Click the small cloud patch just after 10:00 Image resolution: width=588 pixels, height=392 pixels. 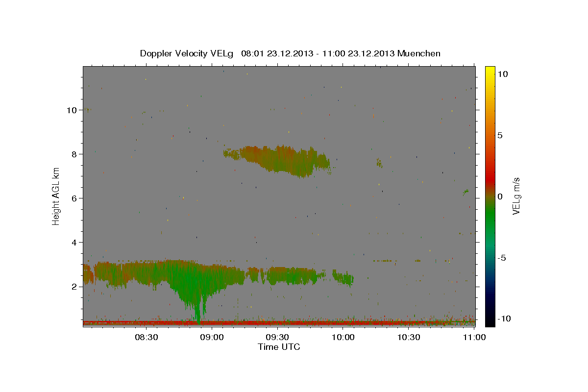click(x=343, y=278)
